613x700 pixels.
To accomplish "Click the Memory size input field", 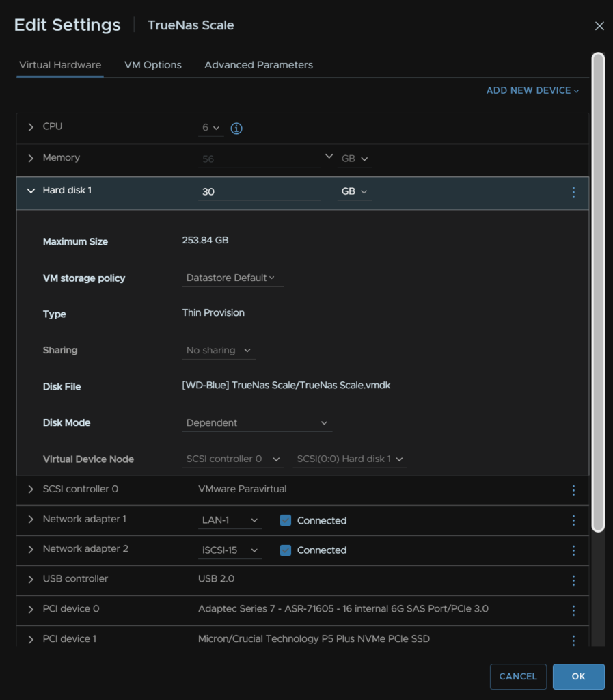I will tap(259, 159).
